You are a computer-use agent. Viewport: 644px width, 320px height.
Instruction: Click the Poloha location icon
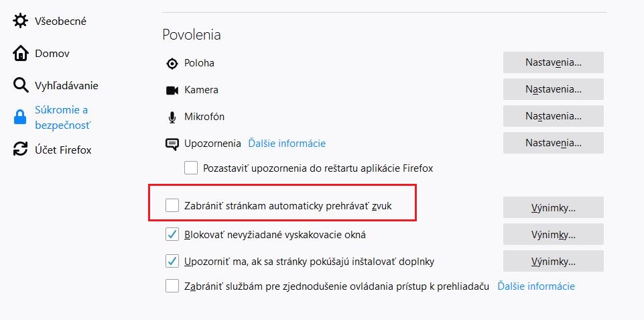(172, 63)
